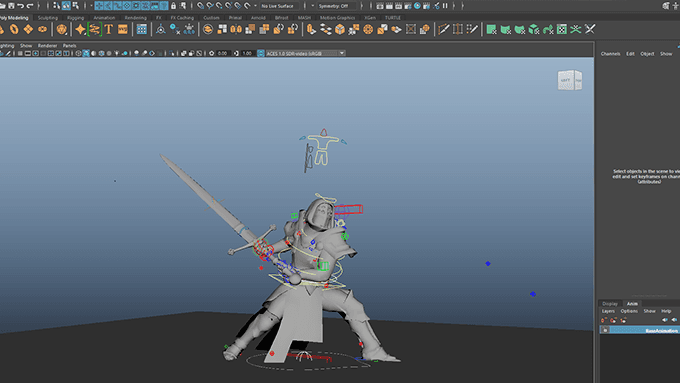Image resolution: width=680 pixels, height=383 pixels.
Task: Click the view cube in viewport corner
Action: [x=570, y=80]
